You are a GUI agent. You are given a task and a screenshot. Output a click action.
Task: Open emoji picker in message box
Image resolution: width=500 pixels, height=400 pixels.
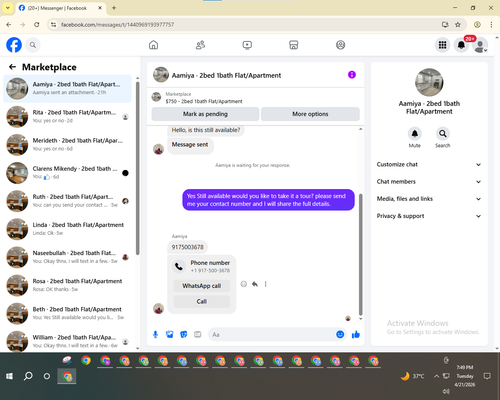click(340, 334)
